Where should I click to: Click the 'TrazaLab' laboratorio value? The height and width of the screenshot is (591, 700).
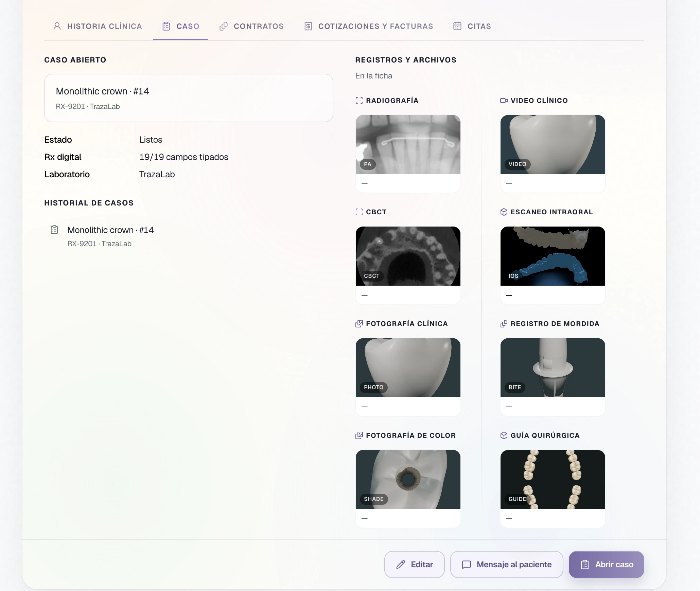[157, 174]
